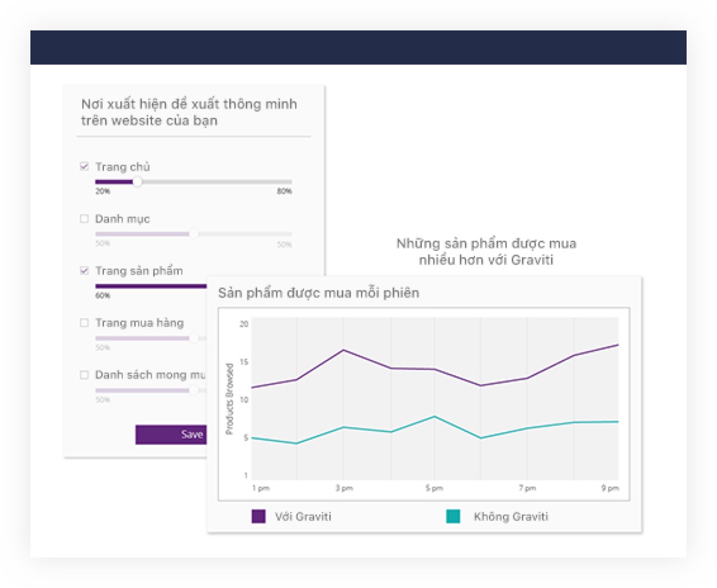The width and height of the screenshot is (717, 588).
Task: Click the purple Với Graviti legend swatch
Action: click(258, 516)
